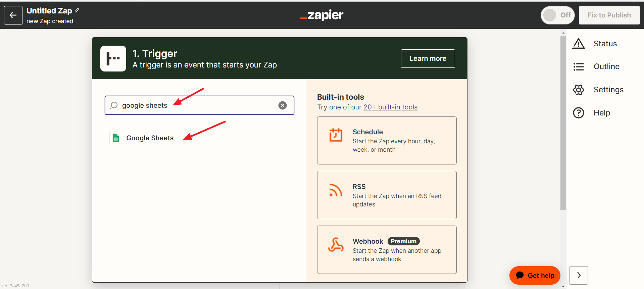
Task: Open the Outline list icon
Action: point(579,67)
